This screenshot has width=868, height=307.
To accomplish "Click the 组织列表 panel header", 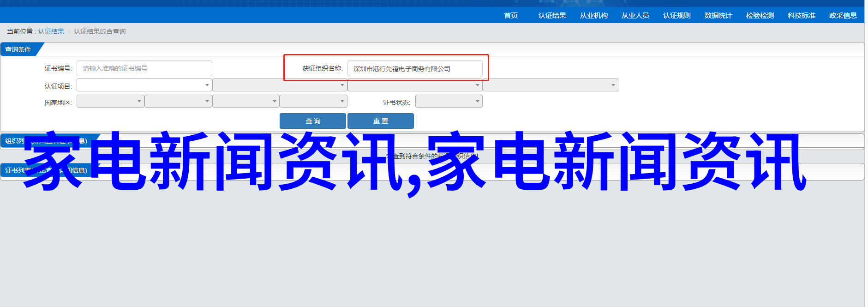I will [14, 141].
